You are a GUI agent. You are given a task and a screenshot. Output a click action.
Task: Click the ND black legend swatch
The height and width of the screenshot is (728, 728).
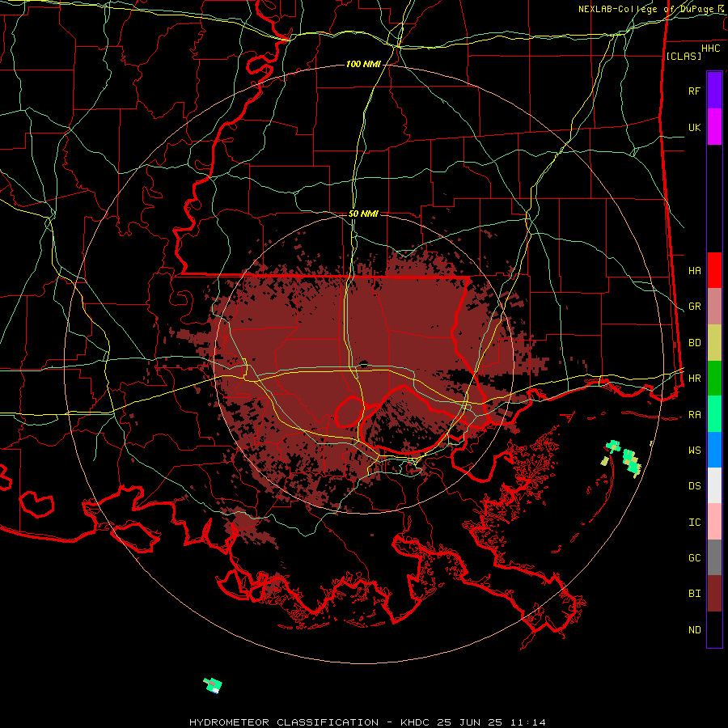714,629
